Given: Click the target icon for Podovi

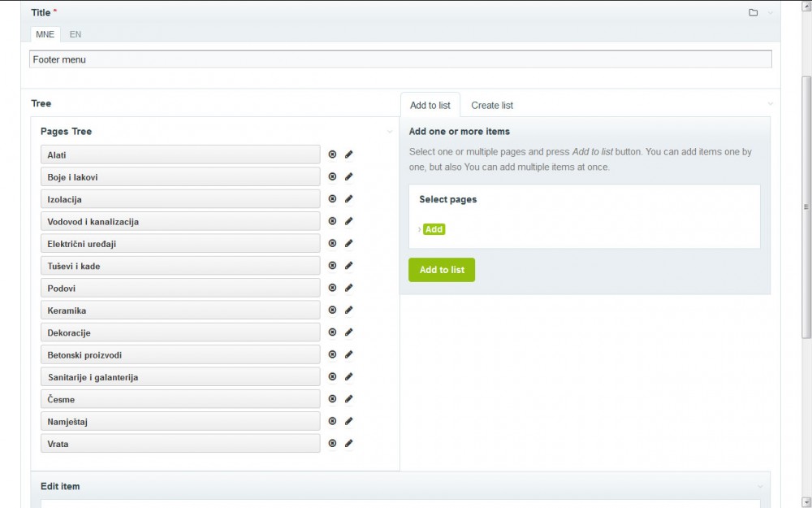Looking at the screenshot, I should (x=332, y=287).
